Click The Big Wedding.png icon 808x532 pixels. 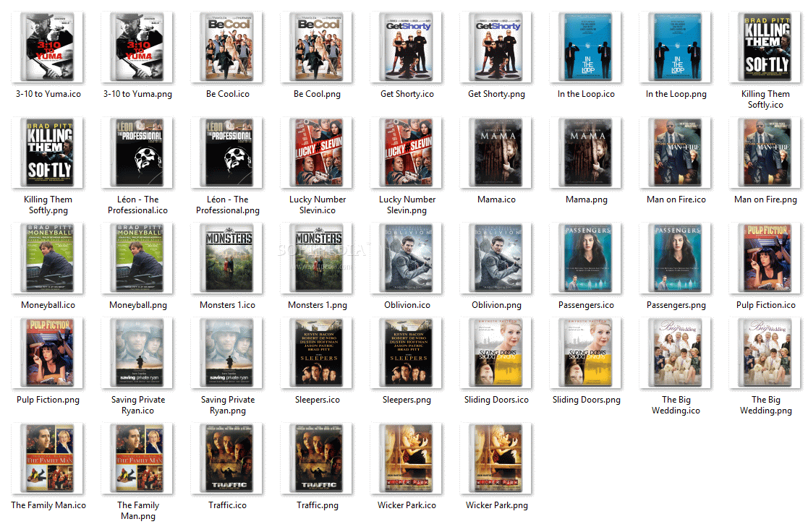pos(766,353)
